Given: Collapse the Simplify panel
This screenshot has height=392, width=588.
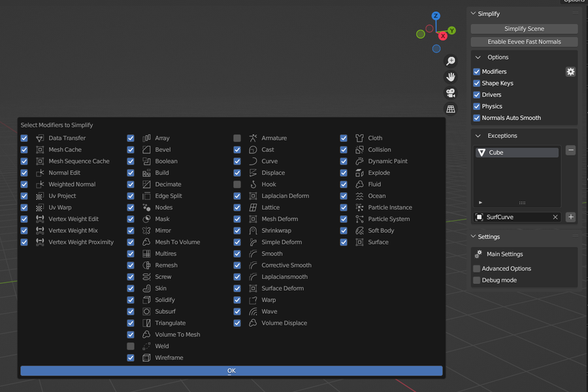Looking at the screenshot, I should 473,14.
